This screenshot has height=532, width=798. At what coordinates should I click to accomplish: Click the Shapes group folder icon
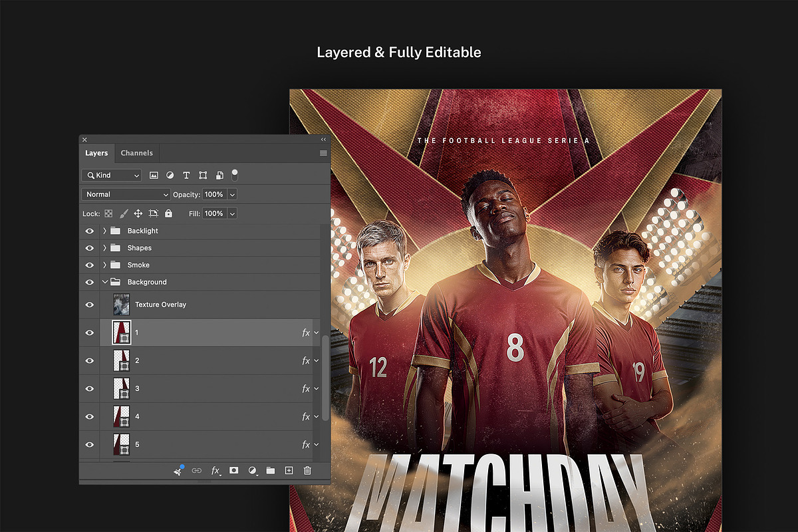pyautogui.click(x=115, y=248)
